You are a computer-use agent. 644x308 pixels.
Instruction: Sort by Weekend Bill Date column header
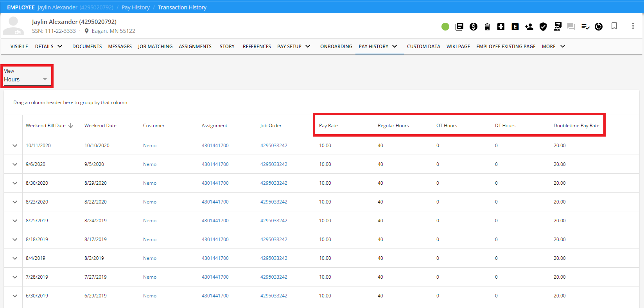point(46,126)
